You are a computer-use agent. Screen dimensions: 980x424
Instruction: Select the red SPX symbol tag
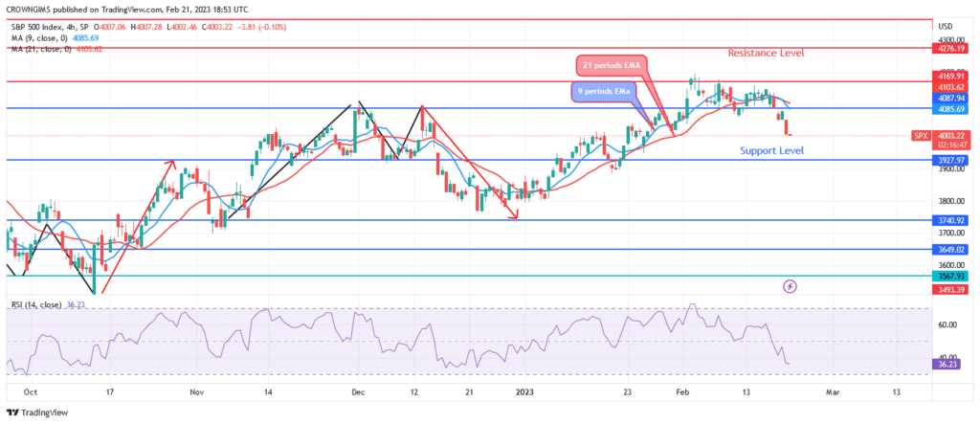[923, 136]
